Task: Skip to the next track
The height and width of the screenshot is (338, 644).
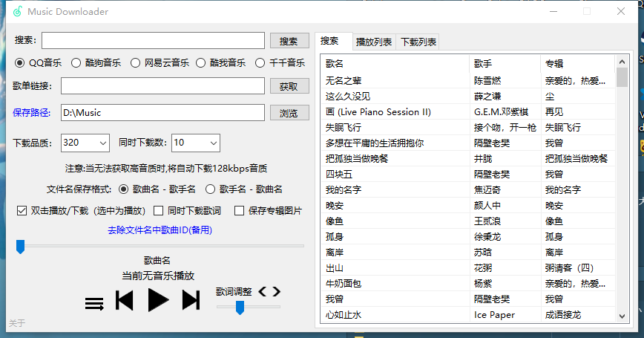Action: [191, 300]
